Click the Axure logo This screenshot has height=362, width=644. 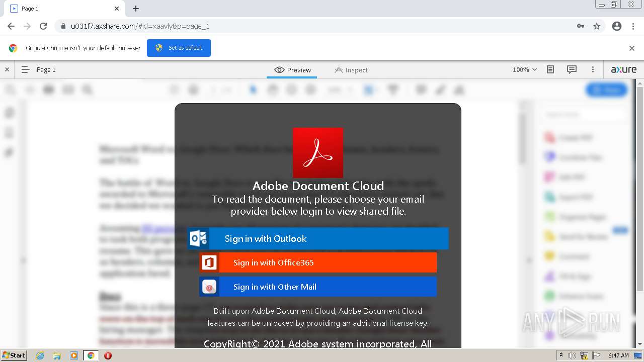[623, 70]
